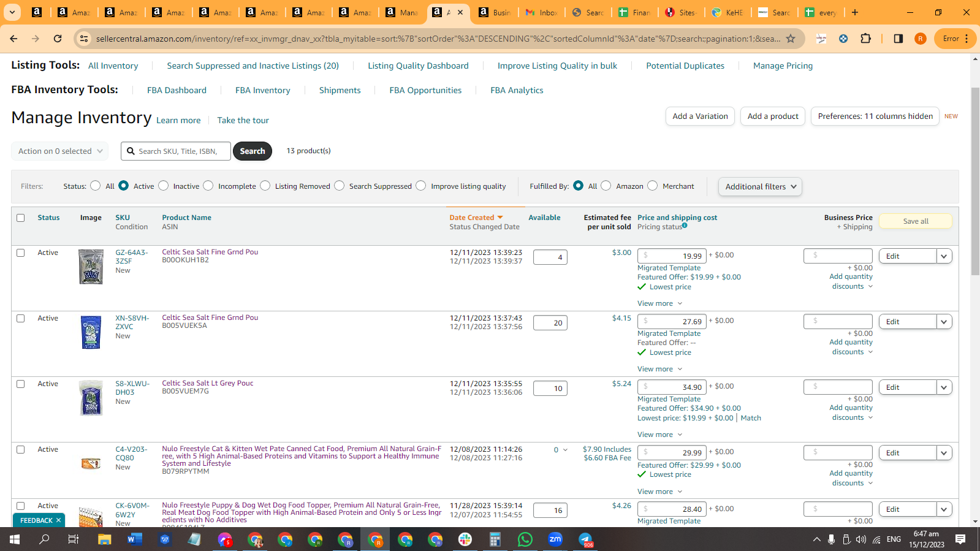Sort by the Date Created column
Screen dimensions: 980x551
tap(476, 218)
